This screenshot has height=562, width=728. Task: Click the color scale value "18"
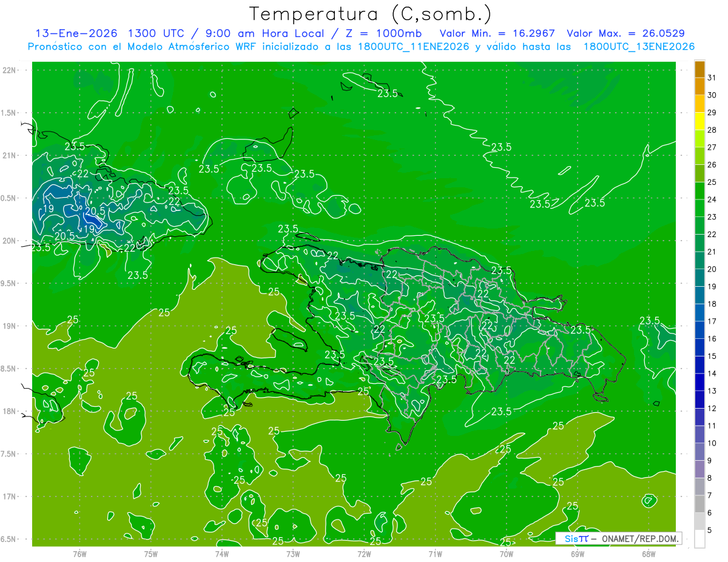712,304
